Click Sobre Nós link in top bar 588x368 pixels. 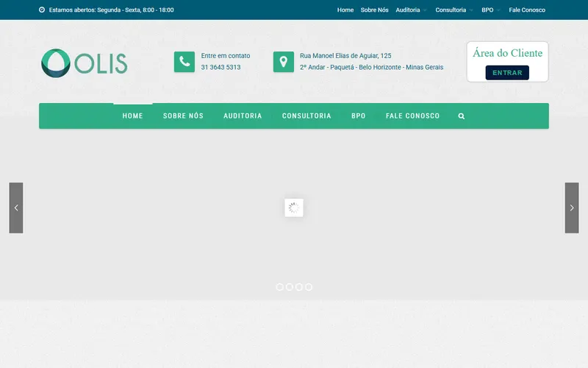(375, 10)
